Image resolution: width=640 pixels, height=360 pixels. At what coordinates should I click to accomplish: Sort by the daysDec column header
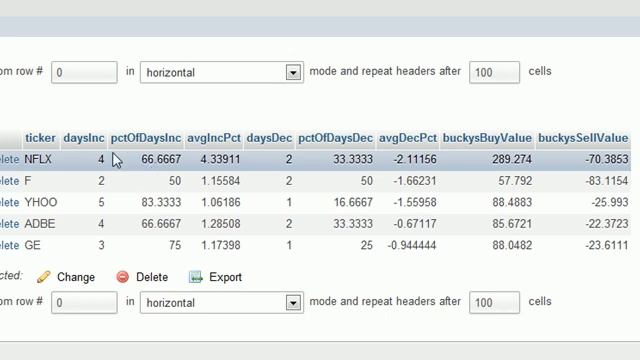pos(269,138)
